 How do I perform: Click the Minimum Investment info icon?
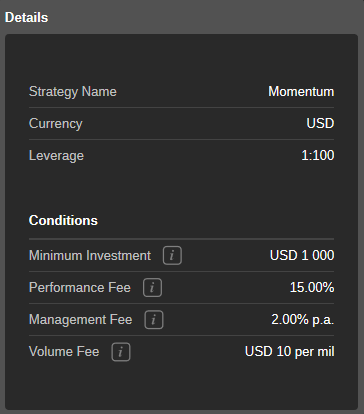point(172,256)
